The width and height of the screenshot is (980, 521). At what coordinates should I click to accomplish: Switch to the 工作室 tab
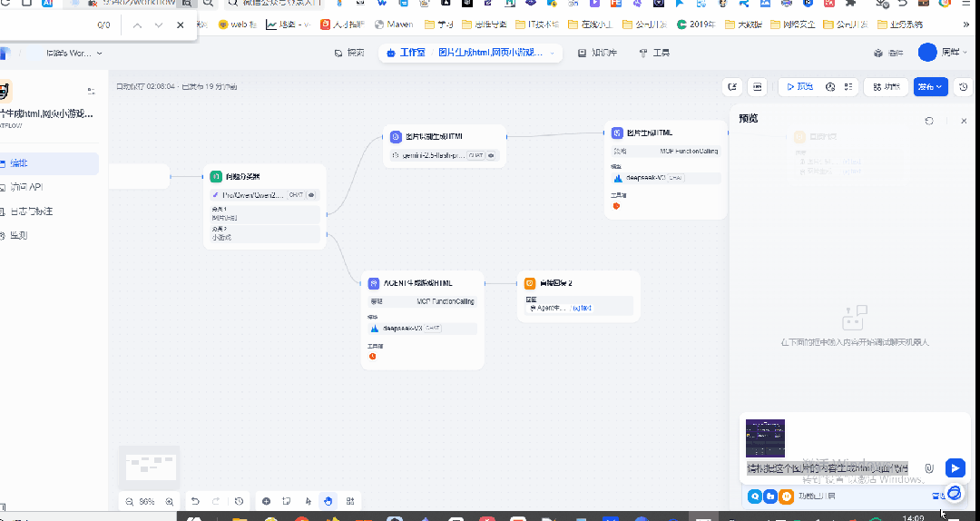(x=407, y=54)
